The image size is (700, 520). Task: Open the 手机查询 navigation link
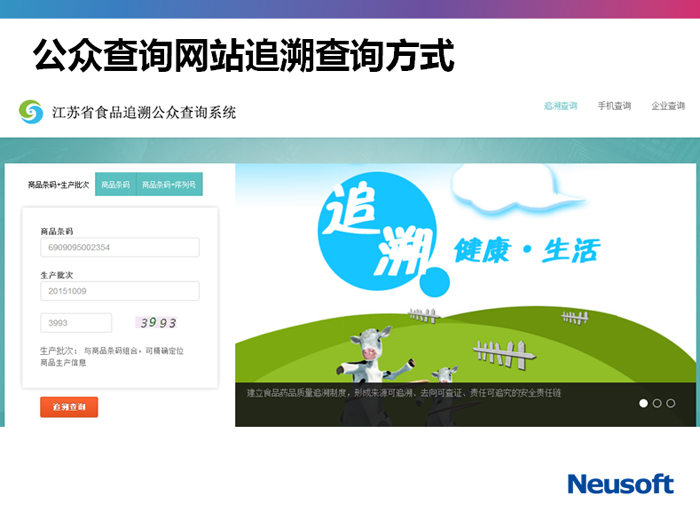coord(614,106)
